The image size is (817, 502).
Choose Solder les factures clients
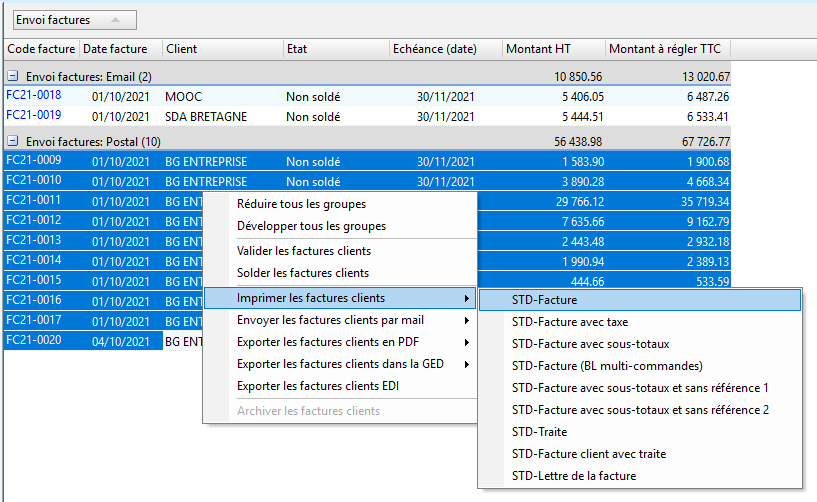pos(302,273)
